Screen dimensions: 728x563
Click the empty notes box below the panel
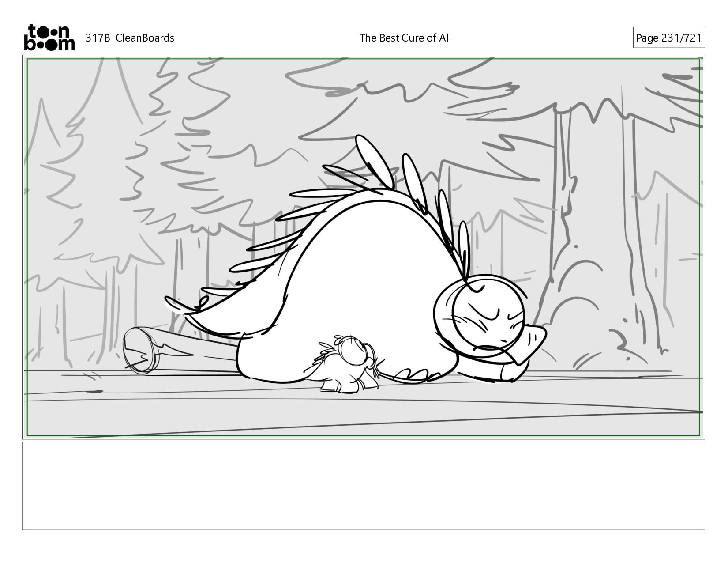pyautogui.click(x=364, y=486)
